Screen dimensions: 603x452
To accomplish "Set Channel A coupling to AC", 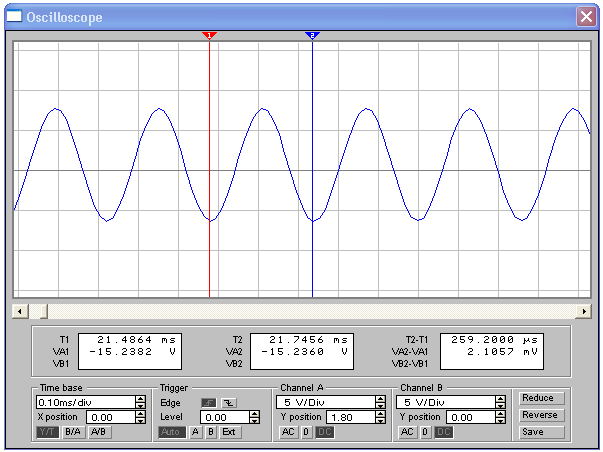I will point(288,432).
